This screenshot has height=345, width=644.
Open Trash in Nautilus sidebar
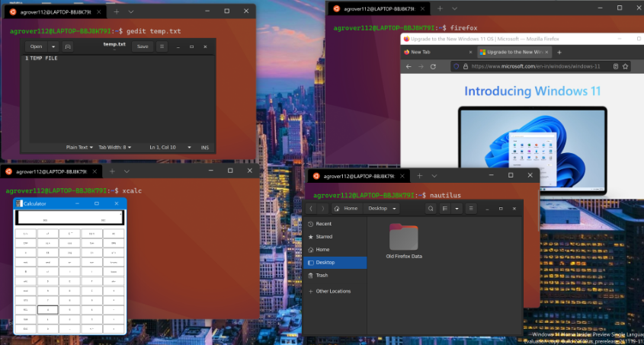335,275
